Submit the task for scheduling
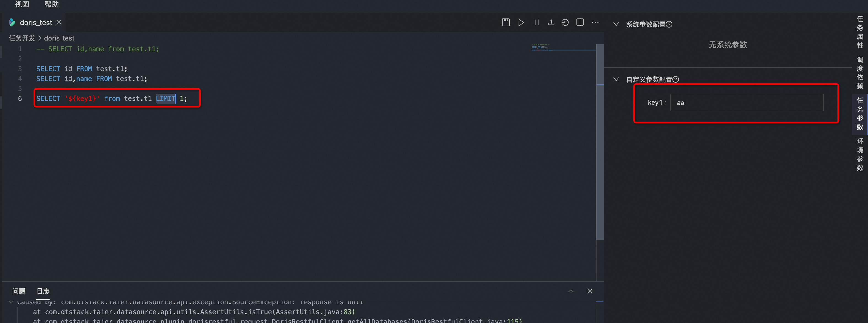The image size is (868, 323). [x=551, y=22]
